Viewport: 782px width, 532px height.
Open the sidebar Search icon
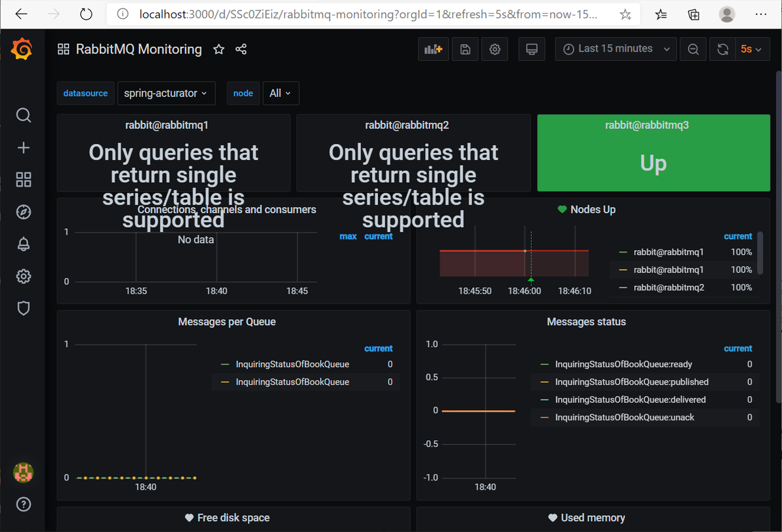click(x=23, y=115)
